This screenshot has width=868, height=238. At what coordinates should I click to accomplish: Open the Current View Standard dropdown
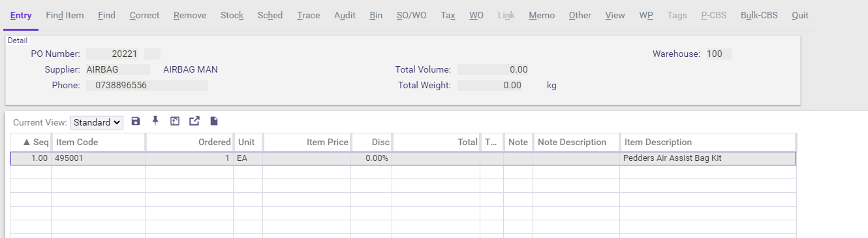pyautogui.click(x=97, y=122)
